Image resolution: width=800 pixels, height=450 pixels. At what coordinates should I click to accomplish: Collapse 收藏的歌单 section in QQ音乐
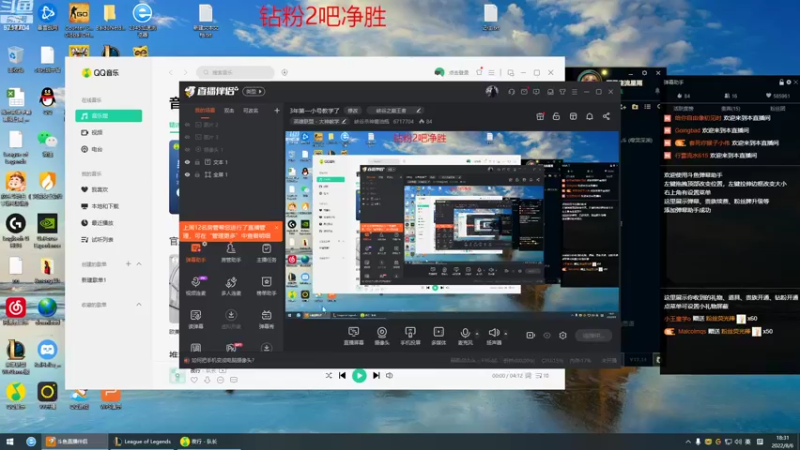139,305
